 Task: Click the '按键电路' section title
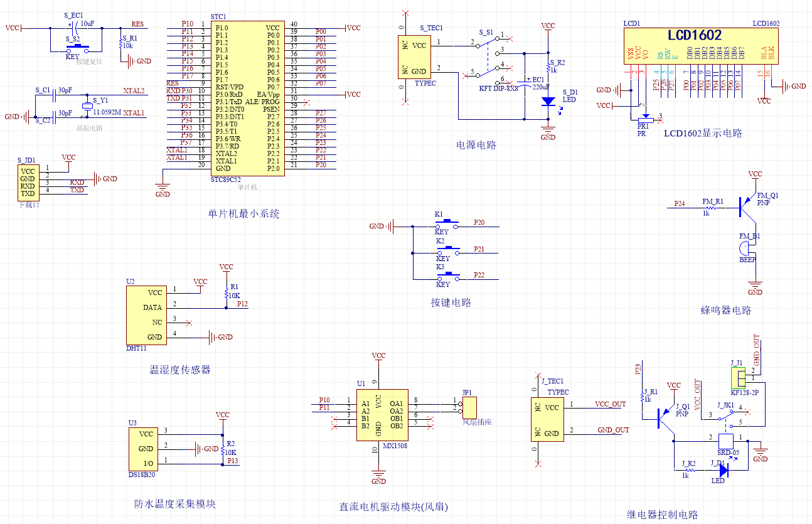[451, 302]
